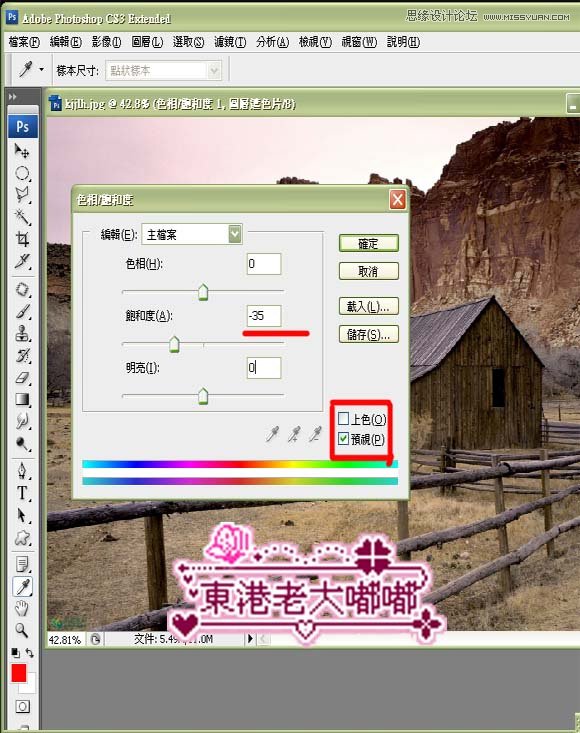Click the 載入(L)... load button
Screen dimensions: 580x733
click(x=368, y=306)
